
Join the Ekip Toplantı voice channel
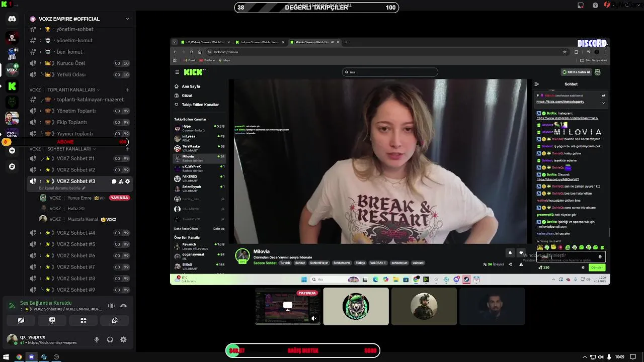tap(80, 122)
